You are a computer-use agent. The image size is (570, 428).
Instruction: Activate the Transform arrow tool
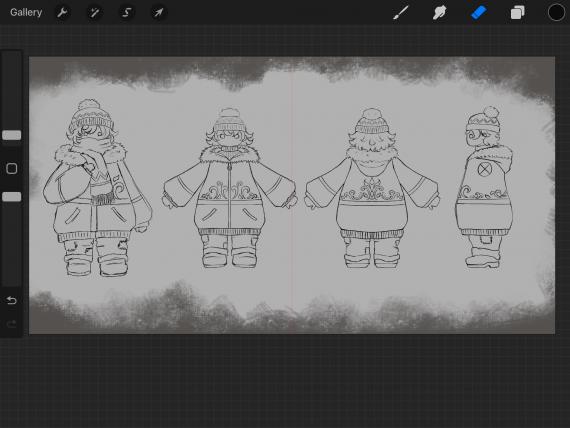coord(158,13)
